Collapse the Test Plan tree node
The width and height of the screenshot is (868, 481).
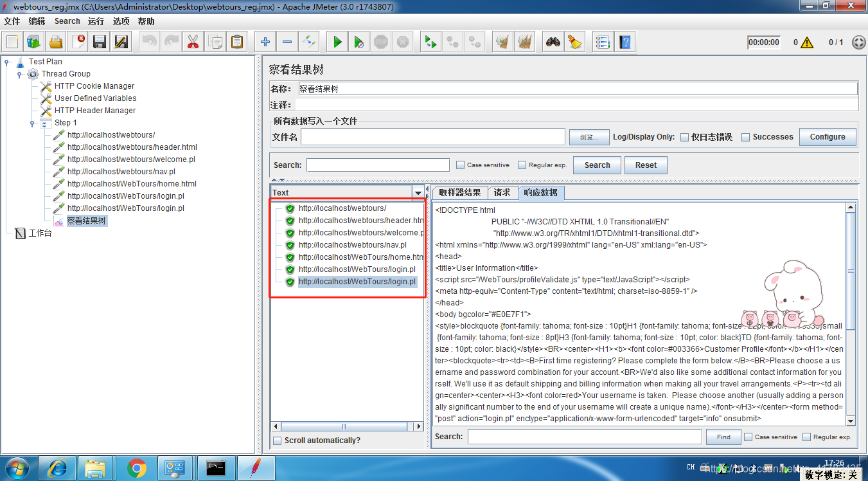click(x=6, y=62)
